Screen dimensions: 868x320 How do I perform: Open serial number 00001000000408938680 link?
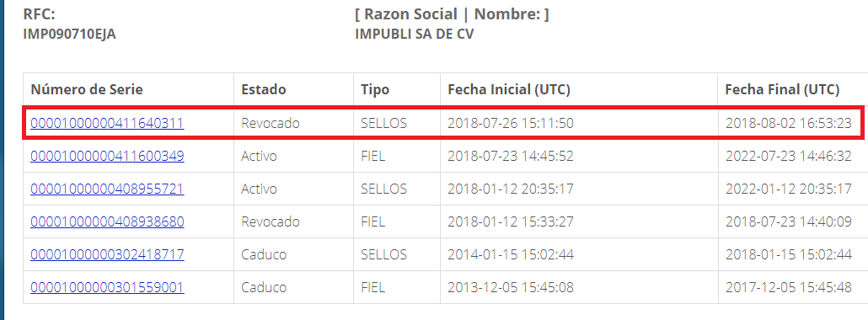[x=107, y=221]
